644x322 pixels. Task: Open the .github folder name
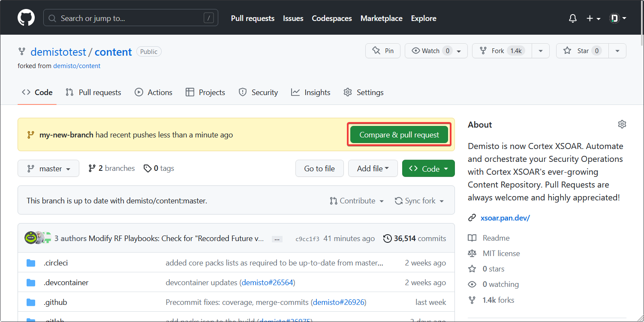coord(55,302)
